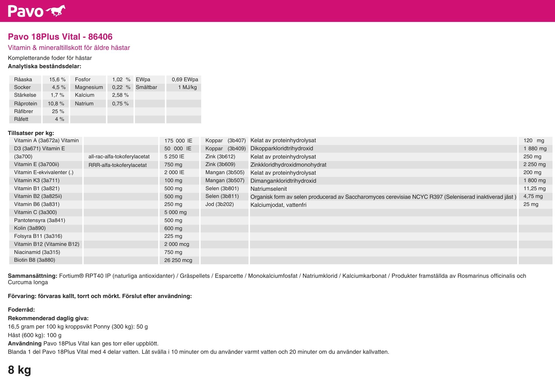This screenshot has height=392, width=555.
Task: Select the Biotin B8 (3a880) row
Action: tap(34, 260)
